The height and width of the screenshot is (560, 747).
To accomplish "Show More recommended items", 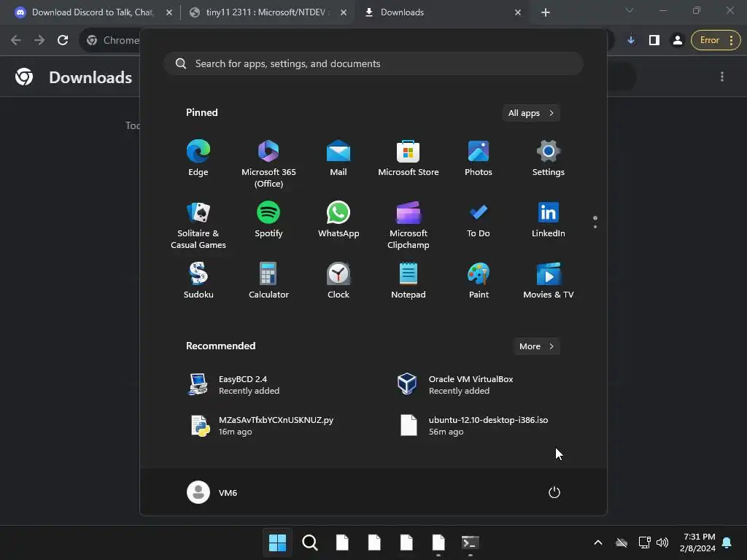I will [x=536, y=346].
